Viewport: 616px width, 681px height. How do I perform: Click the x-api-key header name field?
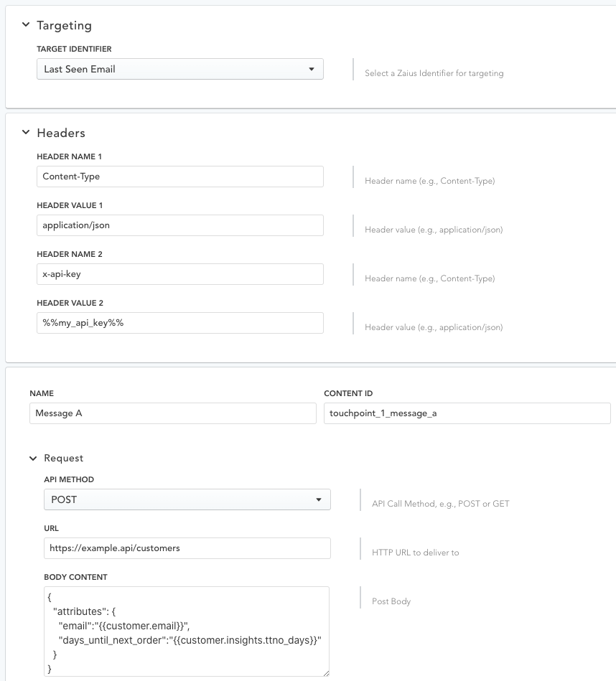coord(180,274)
